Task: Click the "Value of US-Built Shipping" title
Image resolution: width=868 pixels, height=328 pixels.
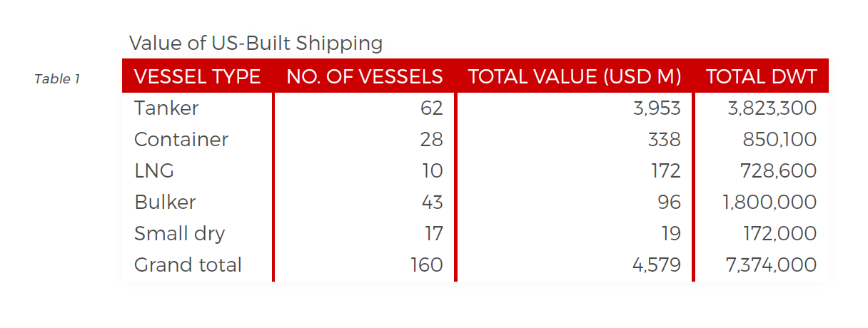Action: pos(256,43)
